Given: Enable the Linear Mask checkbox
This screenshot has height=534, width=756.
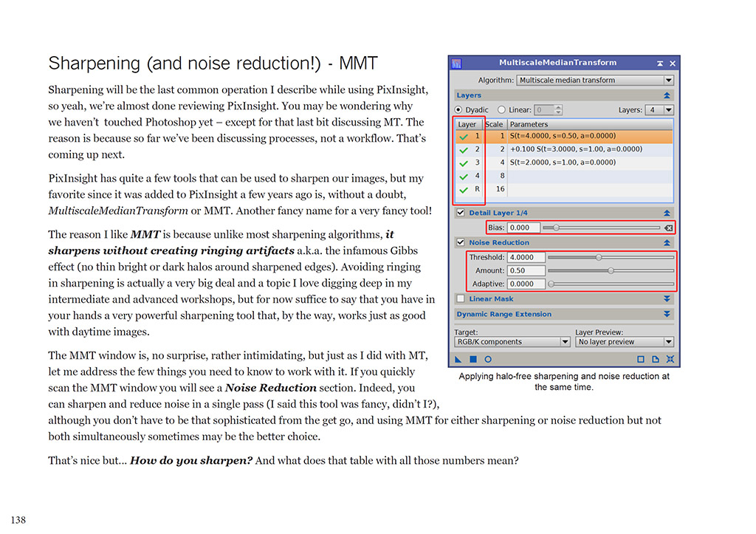Looking at the screenshot, I should (x=461, y=299).
